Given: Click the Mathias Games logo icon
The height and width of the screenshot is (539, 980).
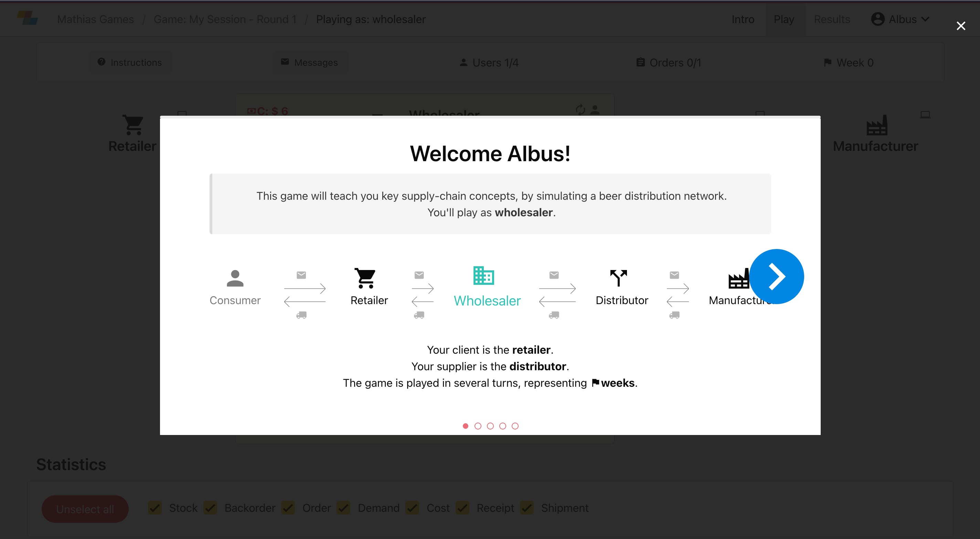Looking at the screenshot, I should pyautogui.click(x=28, y=18).
